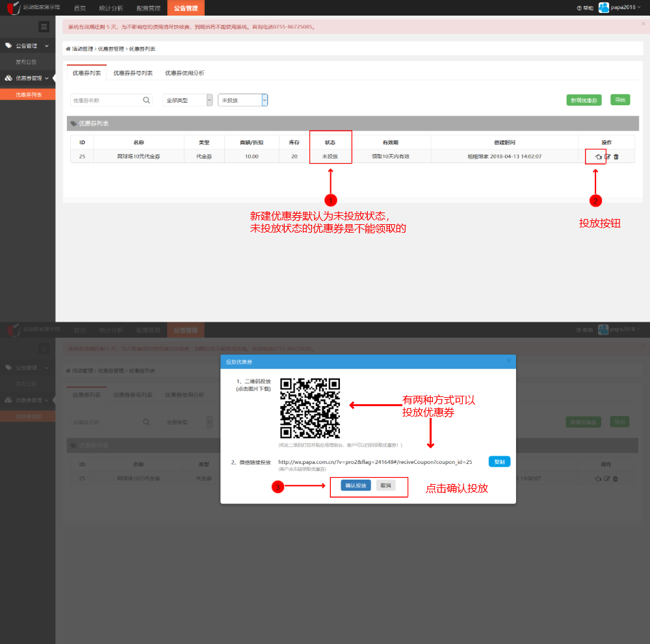This screenshot has height=644, width=650.
Task: Click the green 新增优惠券 button on the upper page
Action: (x=584, y=100)
